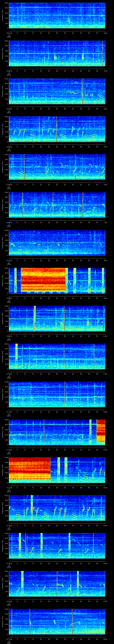Screen dimensions: 114x644
Task: Click the '9:00' end time label
Action: [105, 298]
